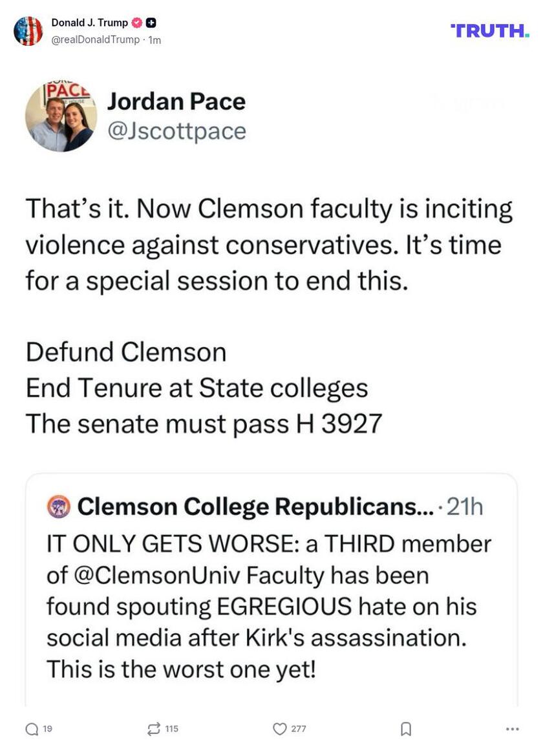Click the Donald J. Trump display name
Image resolution: width=543 pixels, height=756 pixels.
click(90, 23)
